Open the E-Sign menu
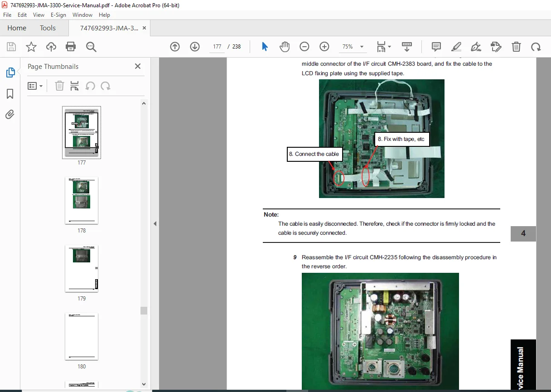This screenshot has width=551, height=392. coord(58,15)
